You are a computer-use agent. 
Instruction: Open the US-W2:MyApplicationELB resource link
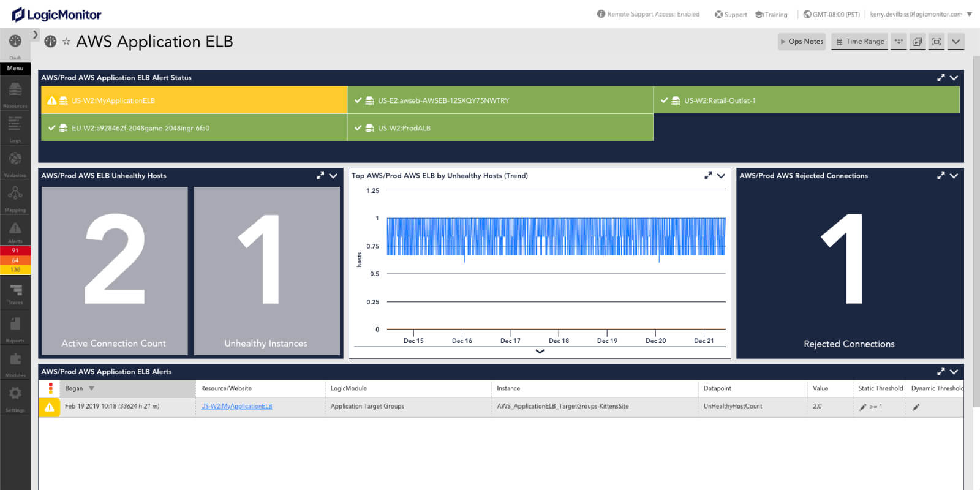click(236, 406)
